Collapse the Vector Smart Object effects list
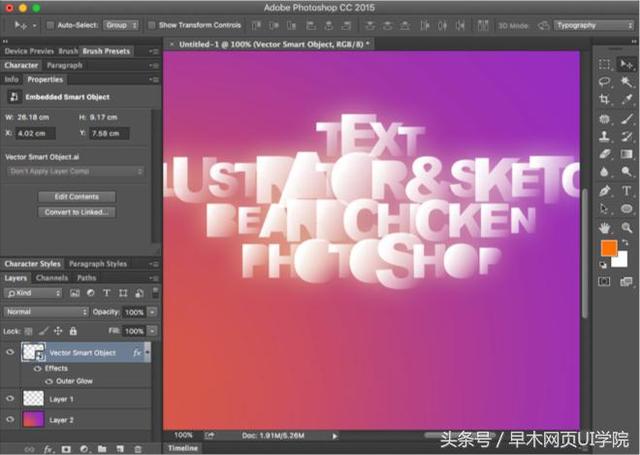The width and height of the screenshot is (640, 455). tap(147, 352)
